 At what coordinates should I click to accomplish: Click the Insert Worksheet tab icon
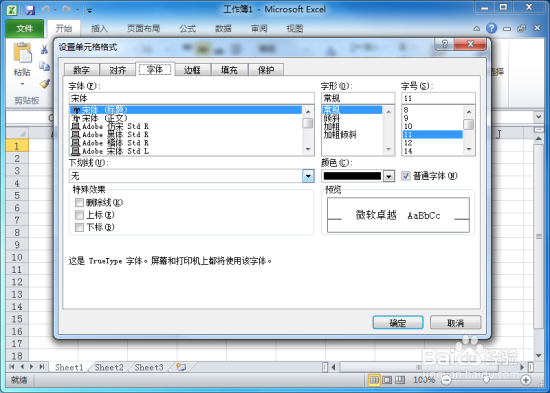[181, 367]
